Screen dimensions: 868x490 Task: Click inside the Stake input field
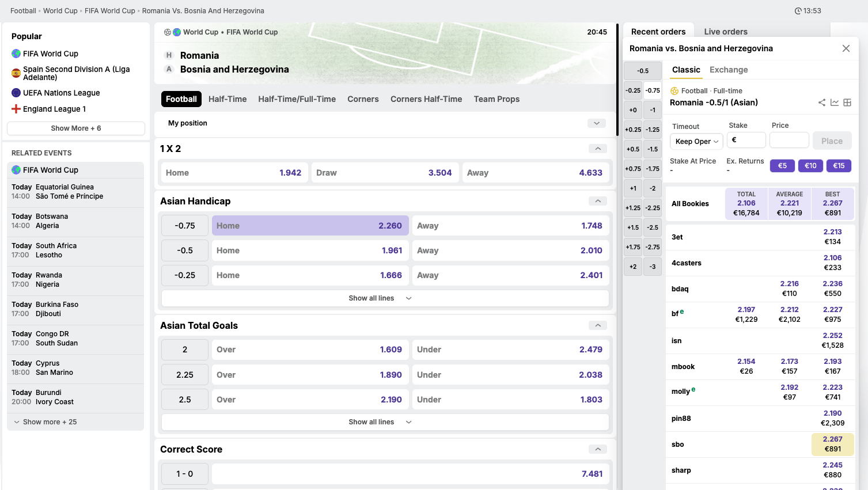click(746, 140)
